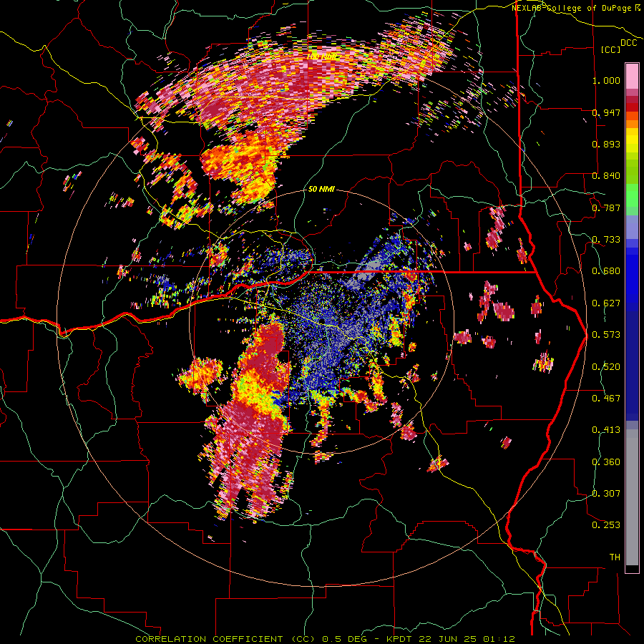Click the 0.413 value on color scale

[606, 430]
